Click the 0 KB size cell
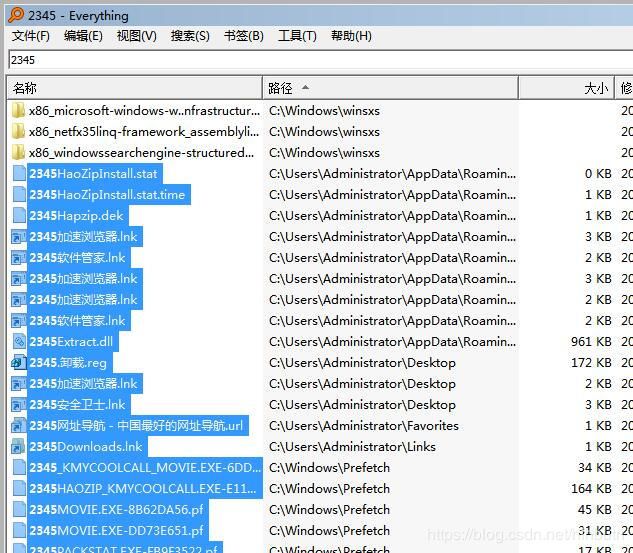 (598, 174)
